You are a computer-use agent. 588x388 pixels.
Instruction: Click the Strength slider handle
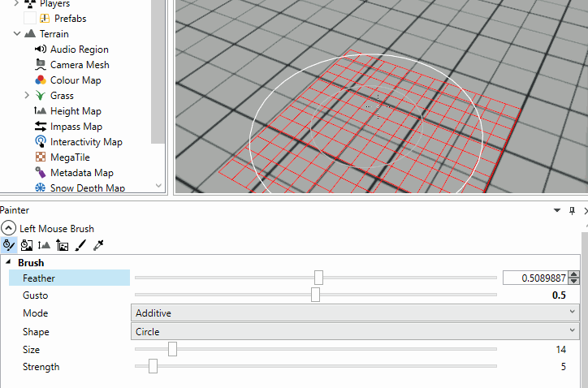(153, 366)
